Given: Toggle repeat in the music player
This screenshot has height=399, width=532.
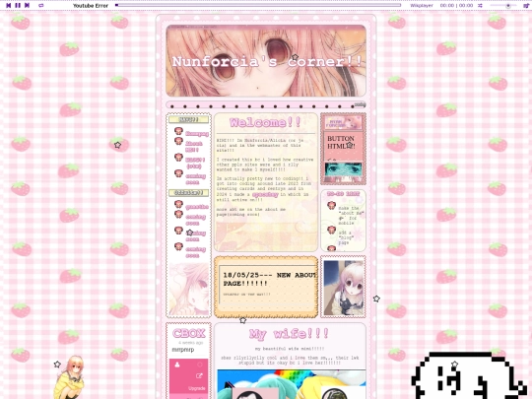Looking at the screenshot, I should 41,6.
